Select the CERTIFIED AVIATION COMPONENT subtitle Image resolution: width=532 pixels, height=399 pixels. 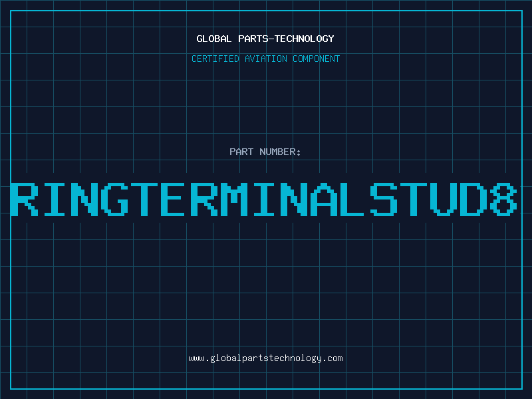click(x=265, y=59)
